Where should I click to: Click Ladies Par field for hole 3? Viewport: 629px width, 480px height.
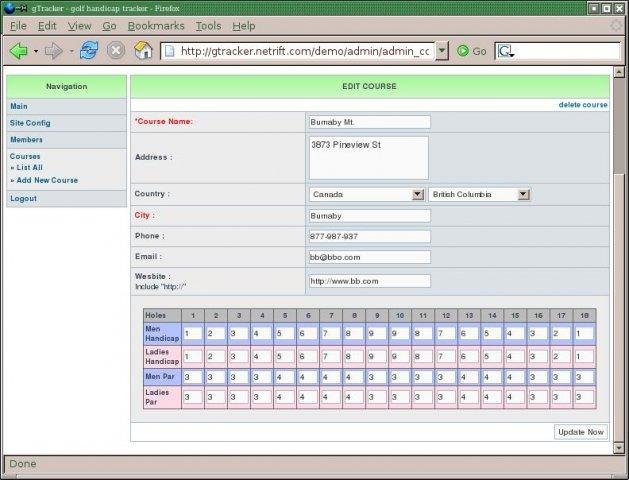point(239,397)
